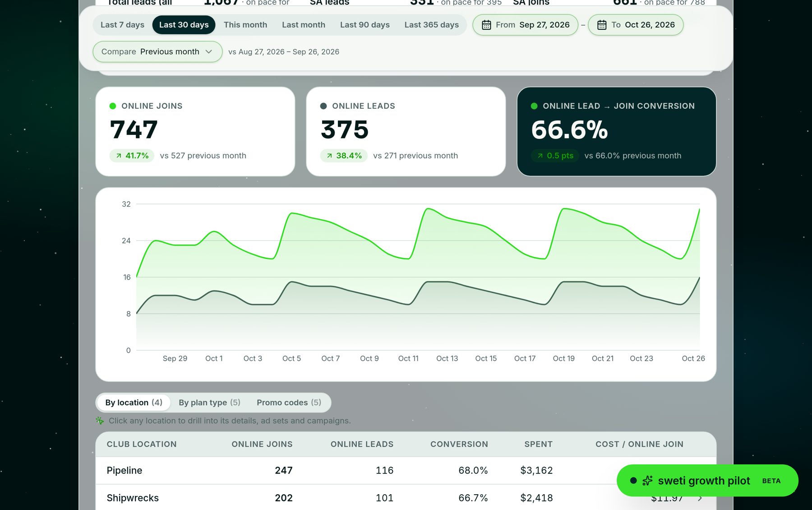Click the Shipwrecks conversion 66.7% cell
This screenshot has width=812, height=510.
[473, 498]
